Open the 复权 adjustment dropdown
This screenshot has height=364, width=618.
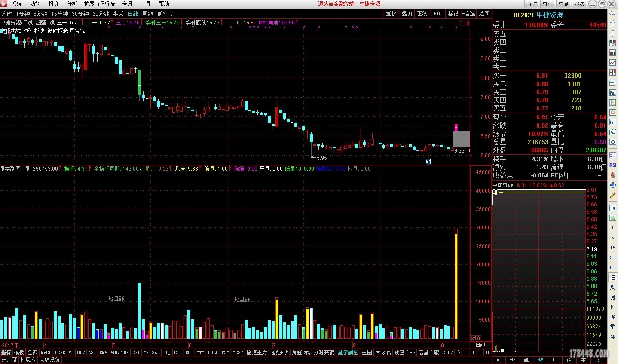tap(391, 14)
